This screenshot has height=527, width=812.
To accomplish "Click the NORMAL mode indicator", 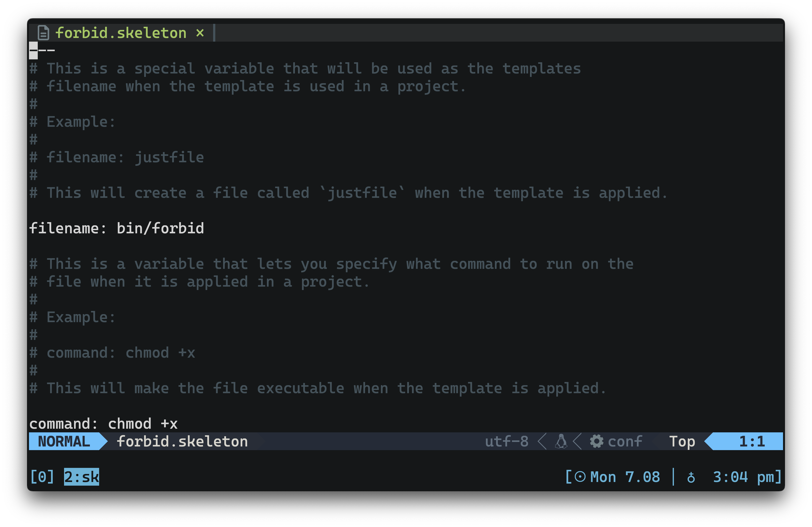I will tap(64, 441).
